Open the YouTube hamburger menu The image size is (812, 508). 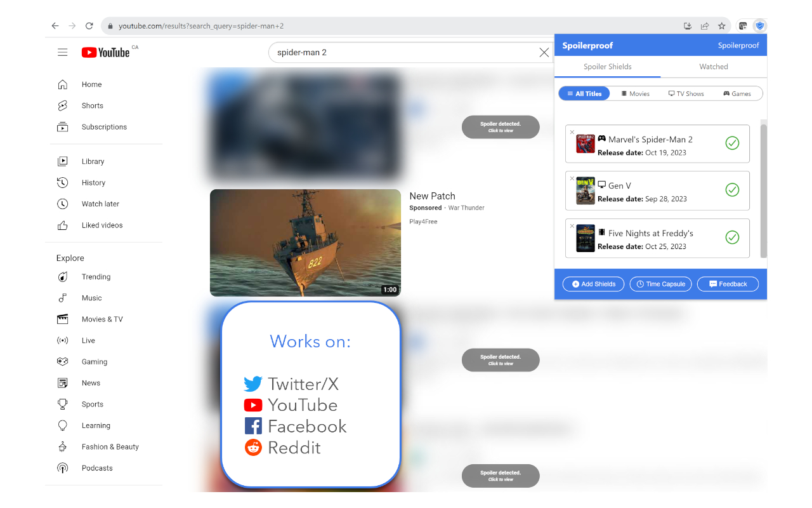click(63, 52)
